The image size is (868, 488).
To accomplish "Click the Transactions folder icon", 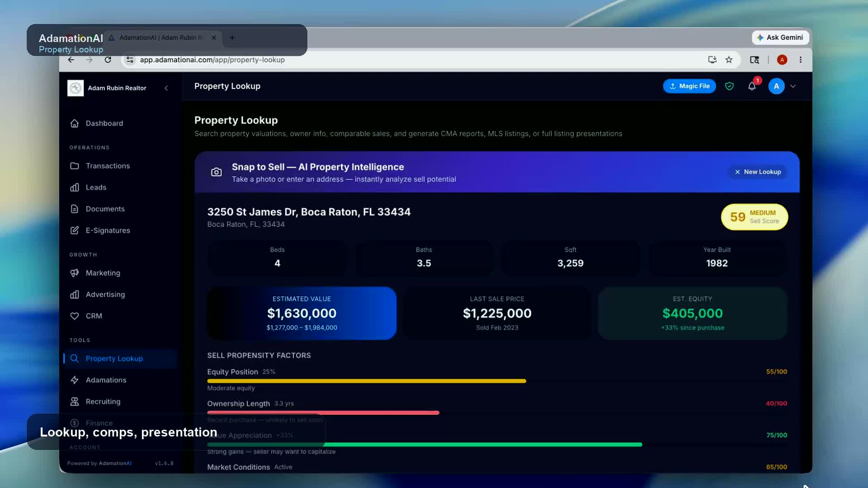I will [75, 166].
